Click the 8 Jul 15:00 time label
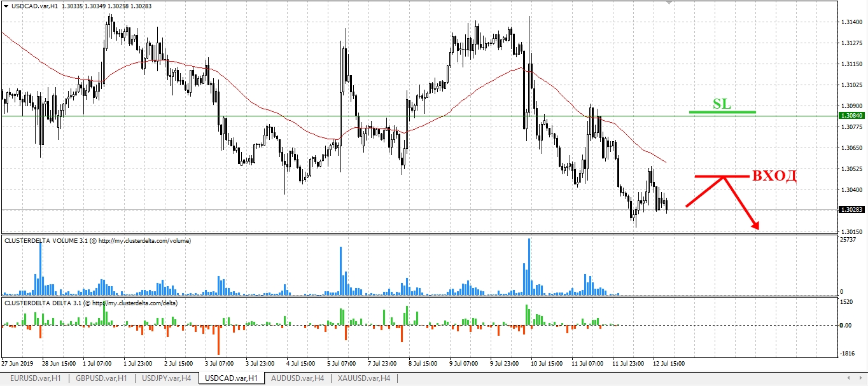 423,364
